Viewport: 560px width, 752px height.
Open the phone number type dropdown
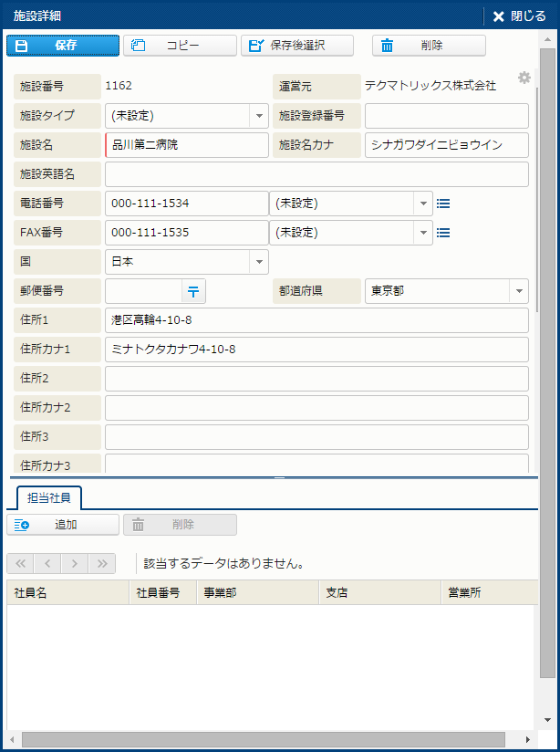tap(423, 204)
